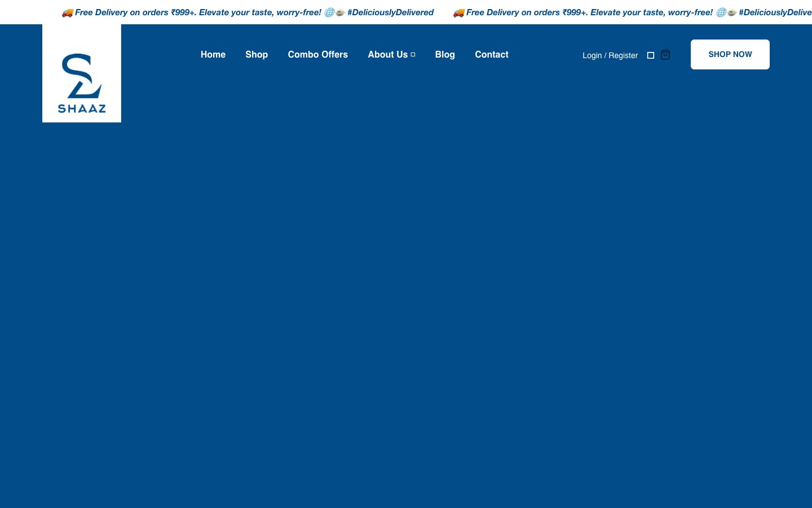This screenshot has height=508, width=812.
Task: Open the Combo Offers page
Action: coord(318,55)
